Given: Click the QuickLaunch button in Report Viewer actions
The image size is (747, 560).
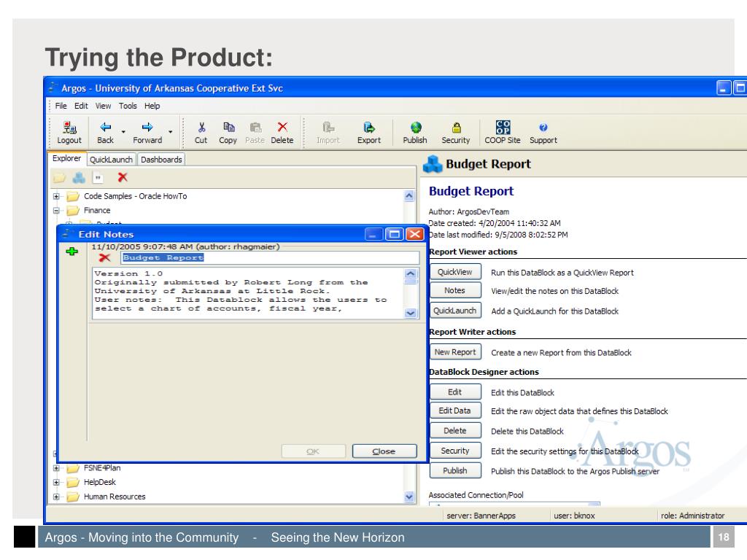Looking at the screenshot, I should click(x=455, y=311).
